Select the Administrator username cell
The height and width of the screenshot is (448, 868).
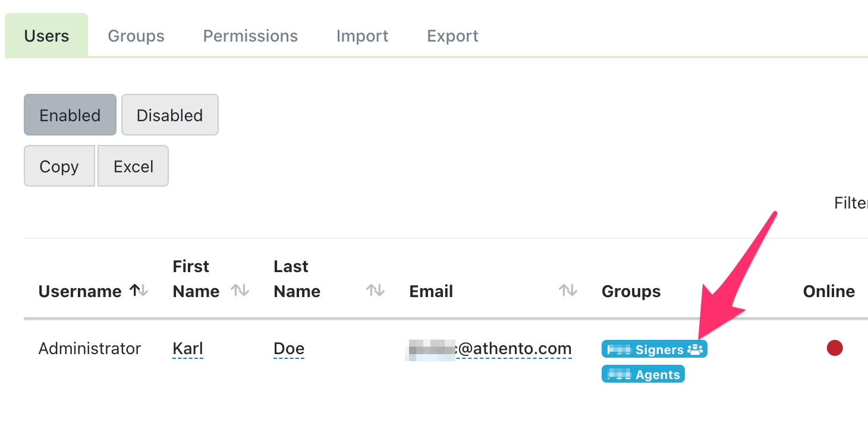pos(90,349)
